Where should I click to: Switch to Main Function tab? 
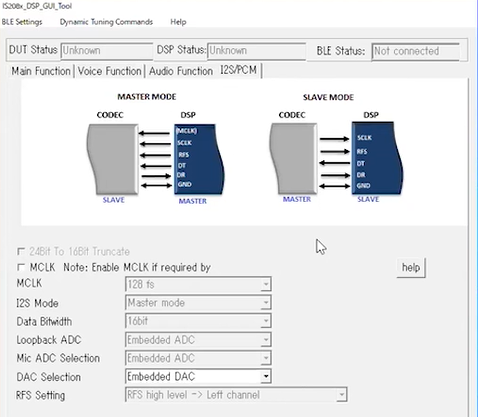pyautogui.click(x=41, y=71)
